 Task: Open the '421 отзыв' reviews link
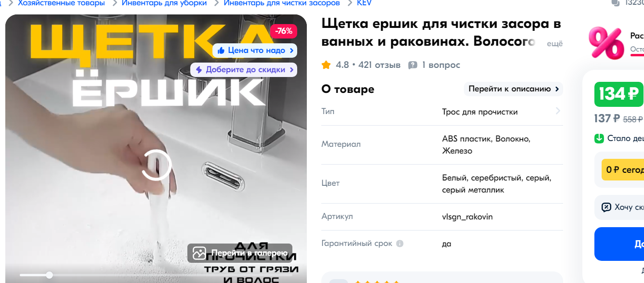click(x=380, y=65)
